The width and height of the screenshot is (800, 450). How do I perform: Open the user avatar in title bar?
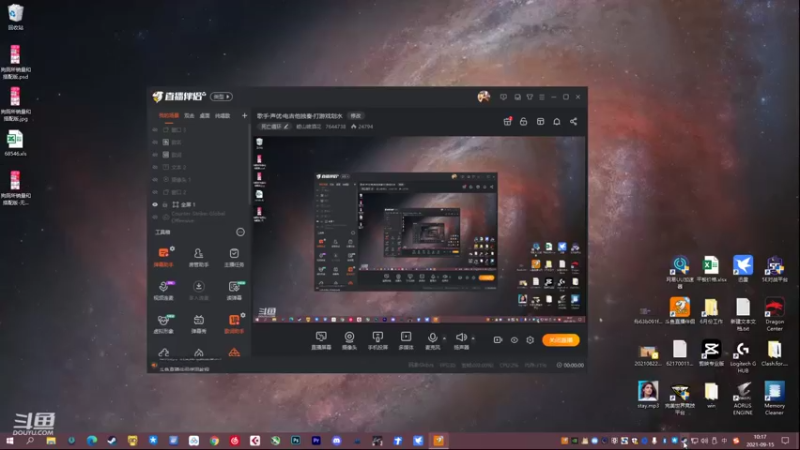point(483,96)
